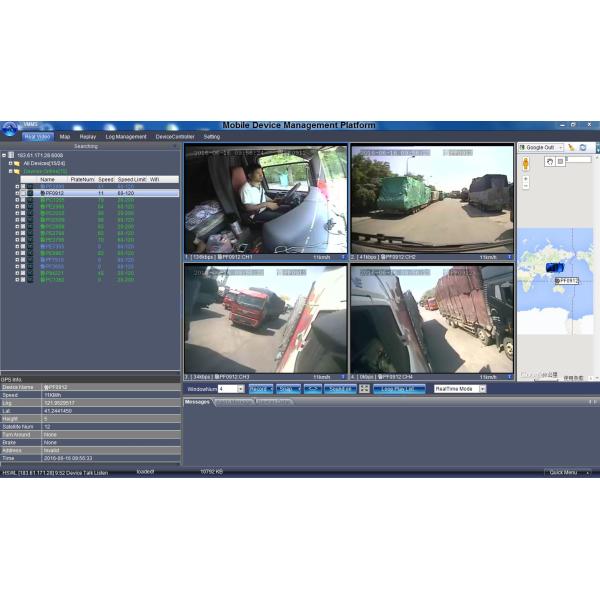
Task: Expand the All Devices group
Action: click(11, 163)
